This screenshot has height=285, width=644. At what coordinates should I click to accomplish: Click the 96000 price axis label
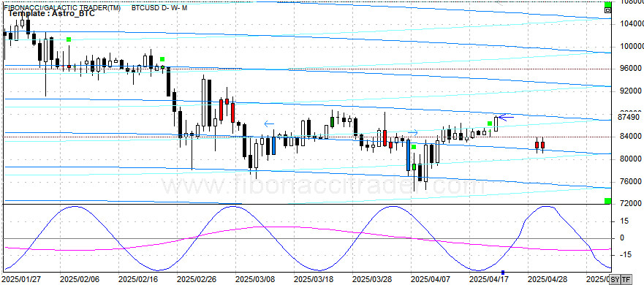click(x=629, y=68)
